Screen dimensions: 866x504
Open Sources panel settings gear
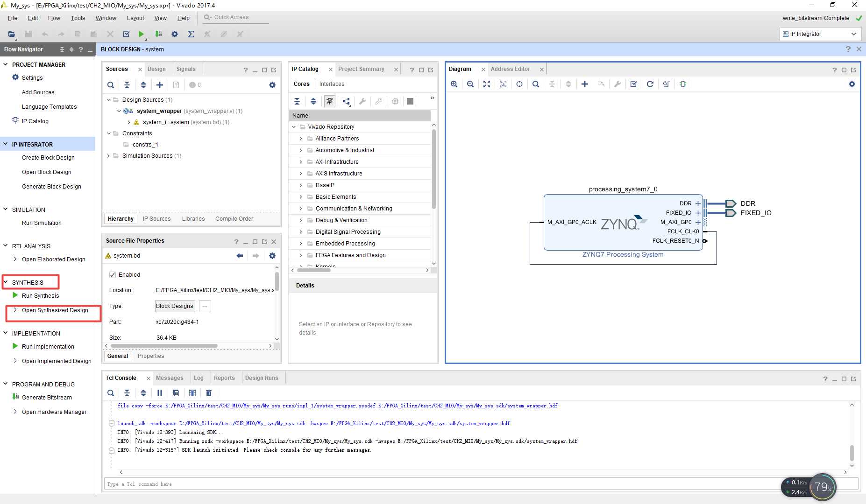272,85
